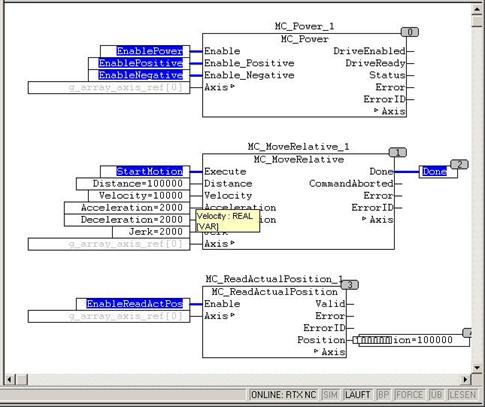Image resolution: width=485 pixels, height=407 pixels.
Task: Click the MC_Power_1 instance name
Action: 304,26
